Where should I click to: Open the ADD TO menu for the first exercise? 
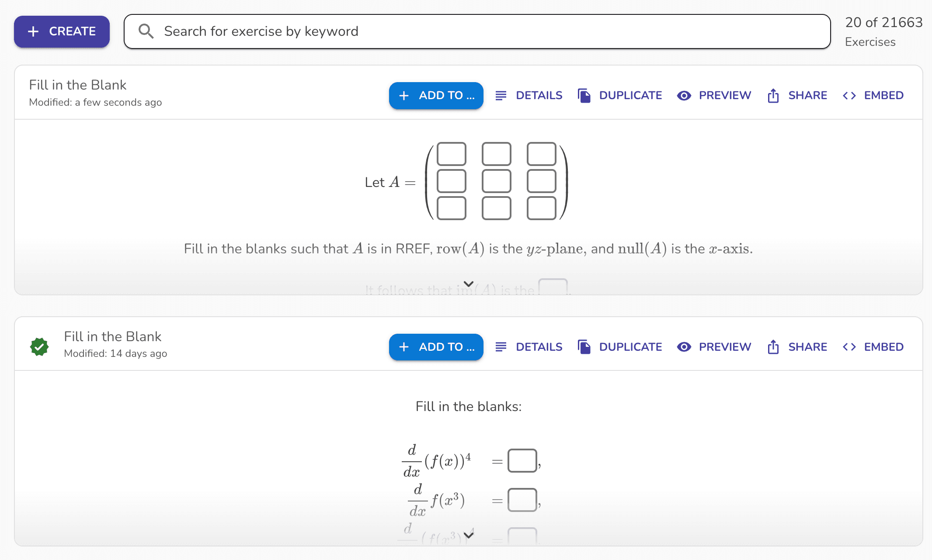click(x=436, y=95)
